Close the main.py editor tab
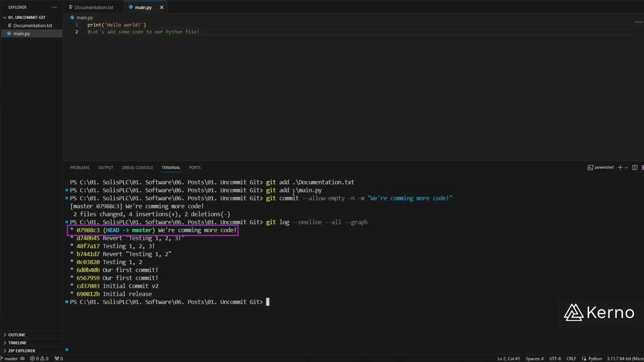644x362 pixels. pyautogui.click(x=162, y=7)
